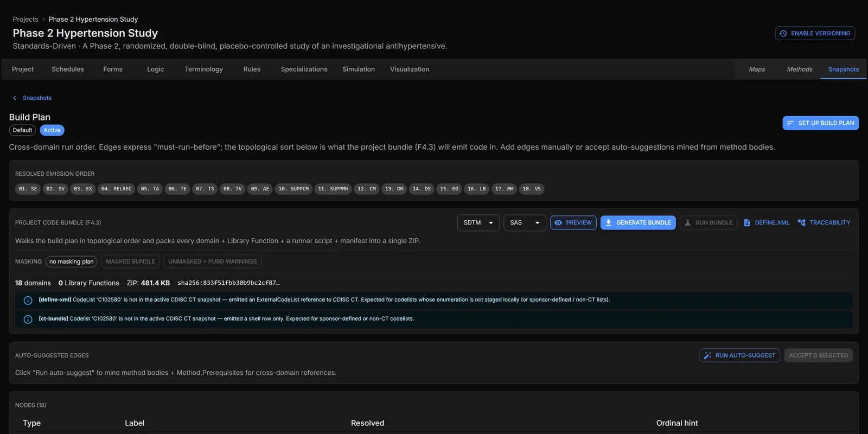
Task: Click the back chevron icon beside Snapshots
Action: (15, 98)
